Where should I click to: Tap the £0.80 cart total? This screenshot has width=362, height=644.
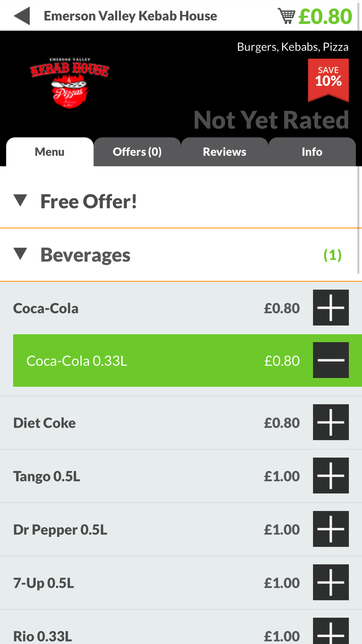click(325, 16)
